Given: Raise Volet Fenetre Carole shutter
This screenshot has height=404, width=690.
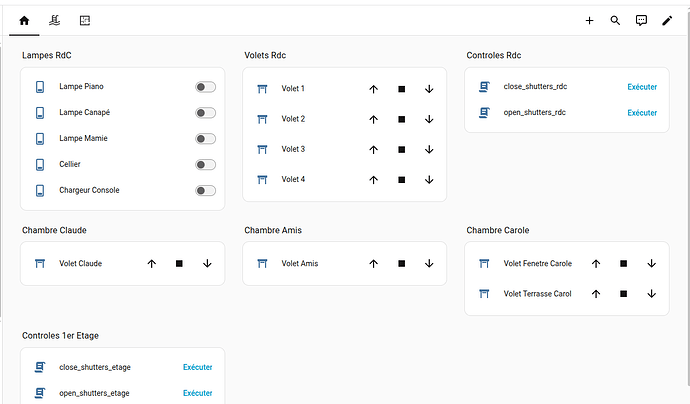Looking at the screenshot, I should (596, 264).
